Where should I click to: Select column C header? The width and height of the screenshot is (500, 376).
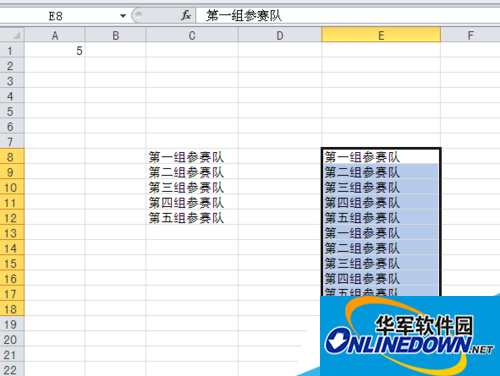click(192, 35)
